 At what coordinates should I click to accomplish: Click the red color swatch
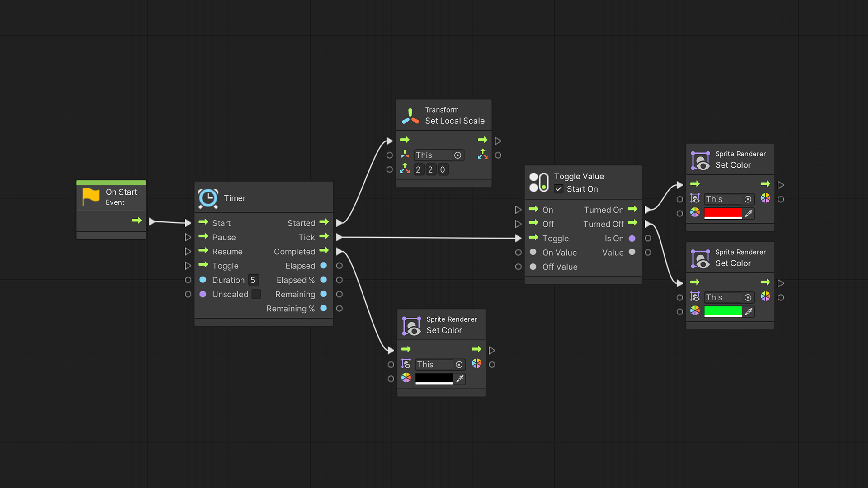723,213
